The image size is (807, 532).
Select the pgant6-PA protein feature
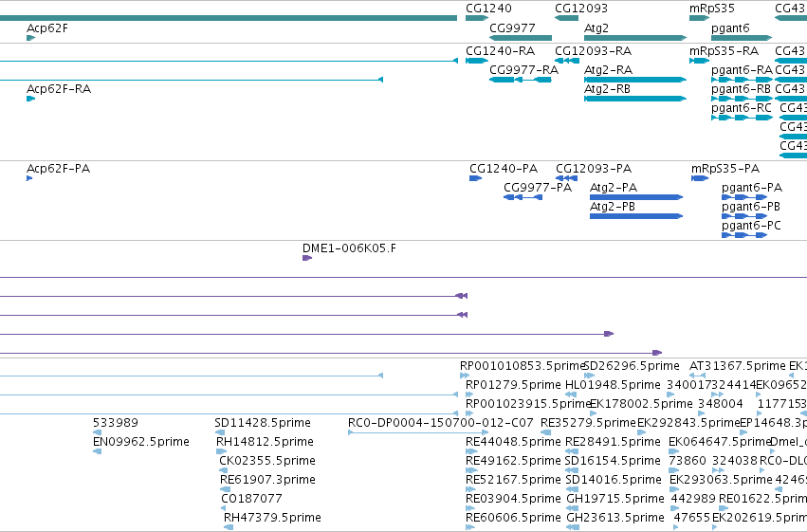point(744,197)
